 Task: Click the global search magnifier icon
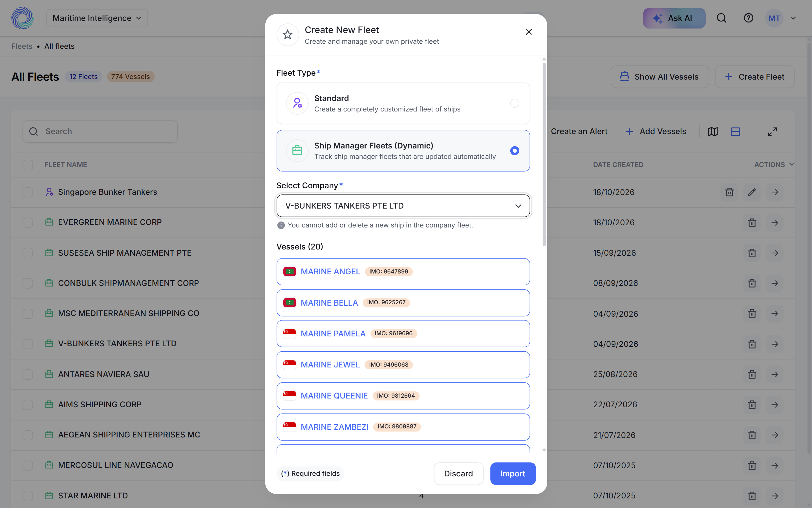click(x=721, y=18)
